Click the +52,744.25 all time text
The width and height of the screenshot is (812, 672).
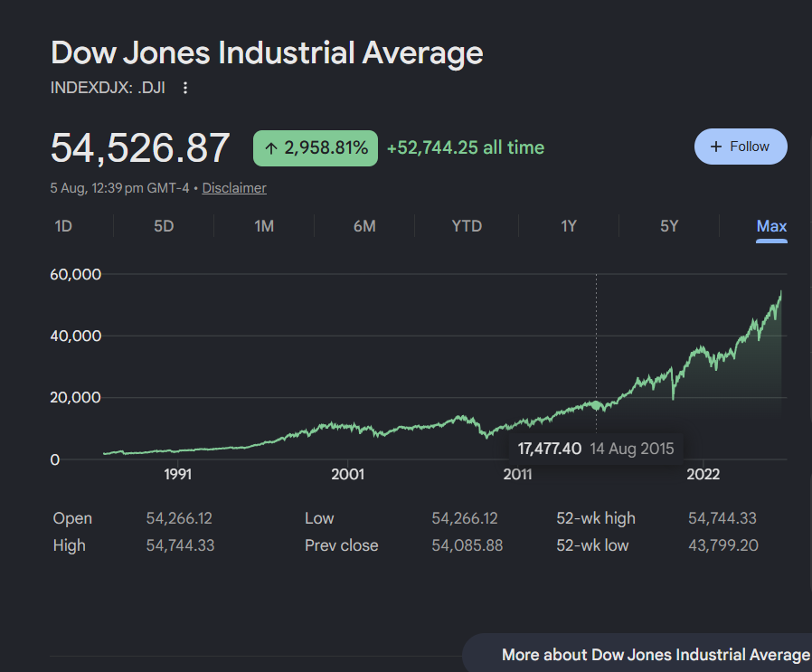(x=466, y=147)
